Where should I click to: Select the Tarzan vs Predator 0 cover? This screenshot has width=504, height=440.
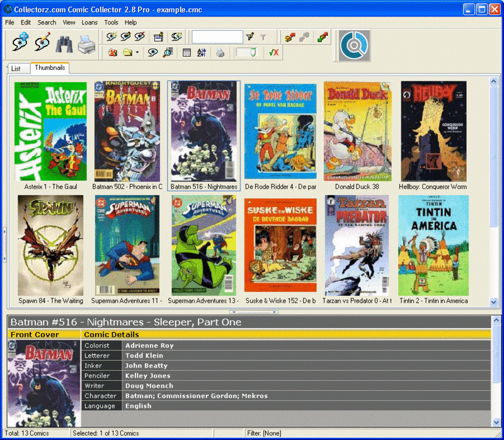point(357,245)
